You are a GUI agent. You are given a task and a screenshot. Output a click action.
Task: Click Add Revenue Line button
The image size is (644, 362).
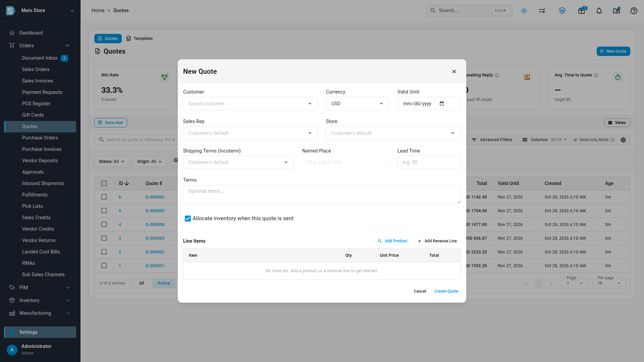[437, 241]
